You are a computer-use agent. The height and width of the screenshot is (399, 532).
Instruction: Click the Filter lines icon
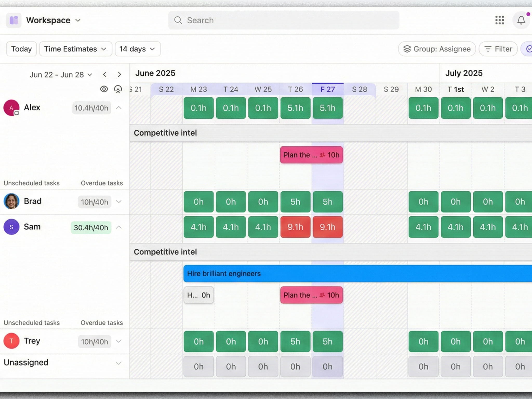(488, 49)
